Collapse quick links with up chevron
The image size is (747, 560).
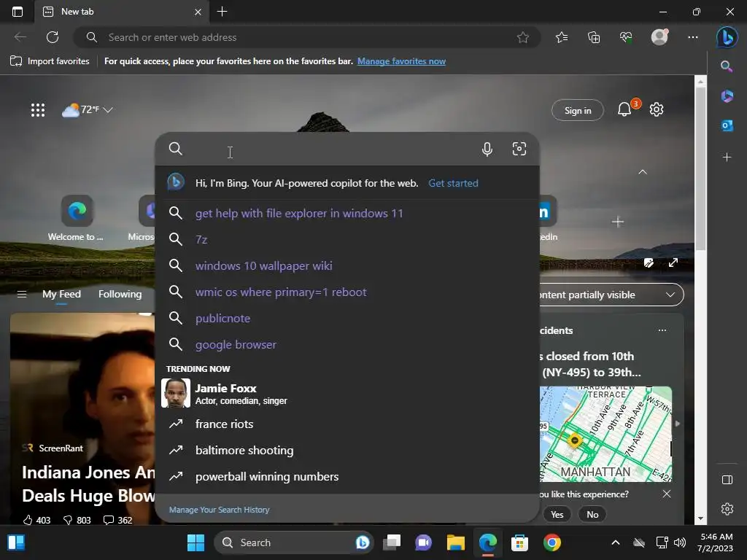coord(642,172)
